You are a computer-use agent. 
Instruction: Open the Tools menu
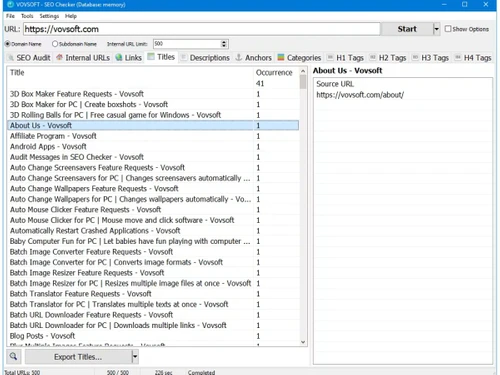point(27,16)
